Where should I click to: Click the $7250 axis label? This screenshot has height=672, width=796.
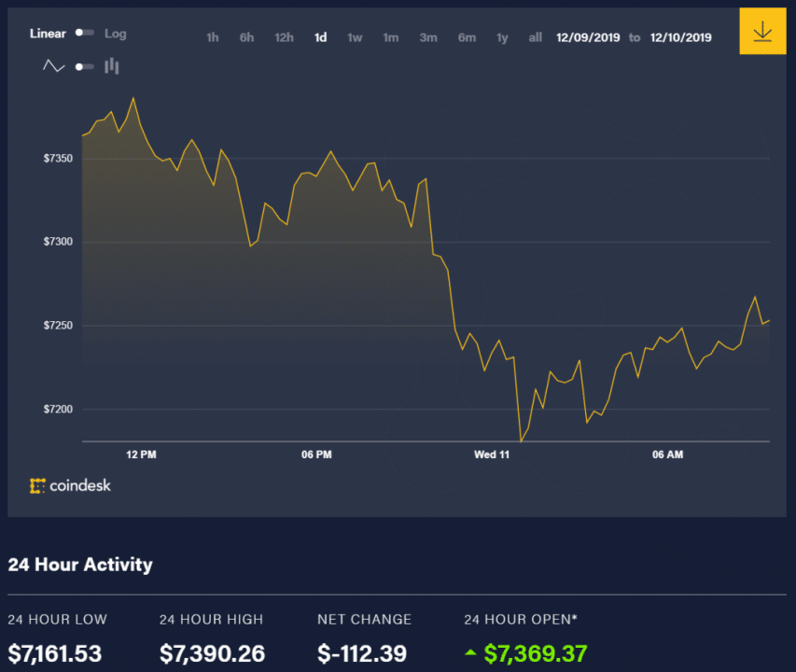(x=58, y=326)
